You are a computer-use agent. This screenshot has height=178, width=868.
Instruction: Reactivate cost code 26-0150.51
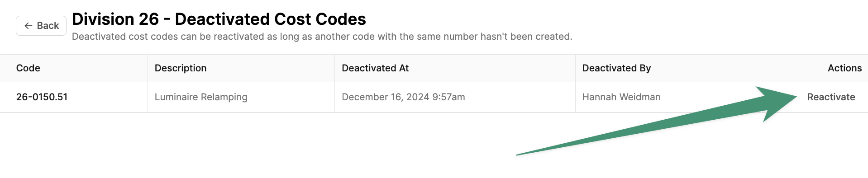point(831,97)
